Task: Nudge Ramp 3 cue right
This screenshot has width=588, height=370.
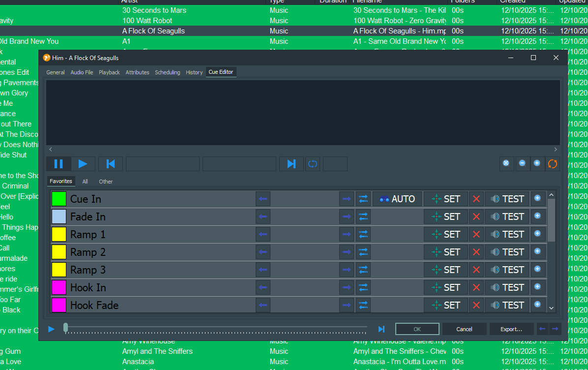Action: coord(347,270)
